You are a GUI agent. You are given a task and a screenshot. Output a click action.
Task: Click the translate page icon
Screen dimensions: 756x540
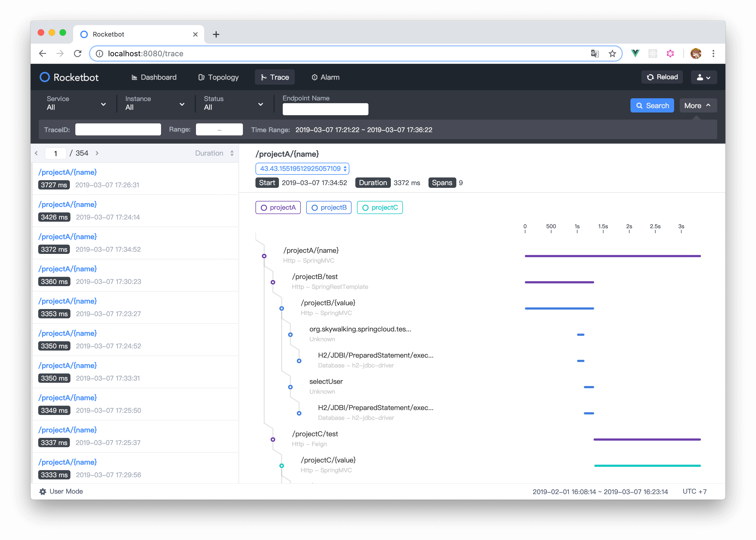coord(595,54)
